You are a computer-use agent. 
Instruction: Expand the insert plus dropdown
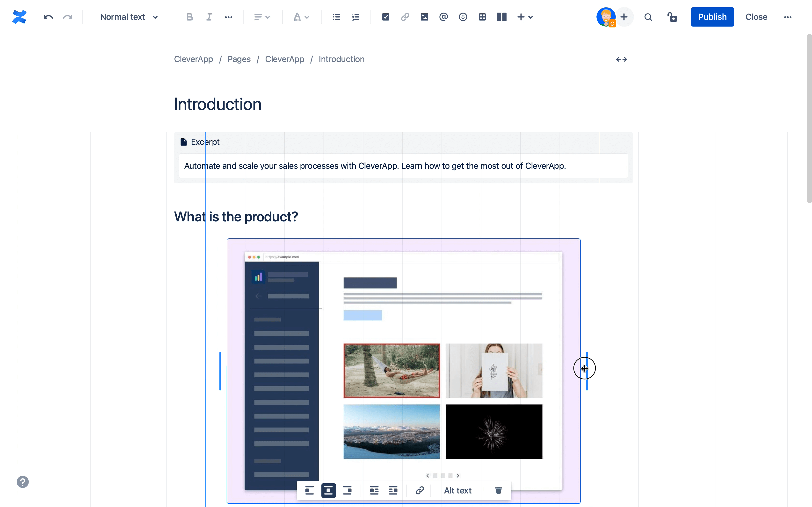[x=525, y=17]
